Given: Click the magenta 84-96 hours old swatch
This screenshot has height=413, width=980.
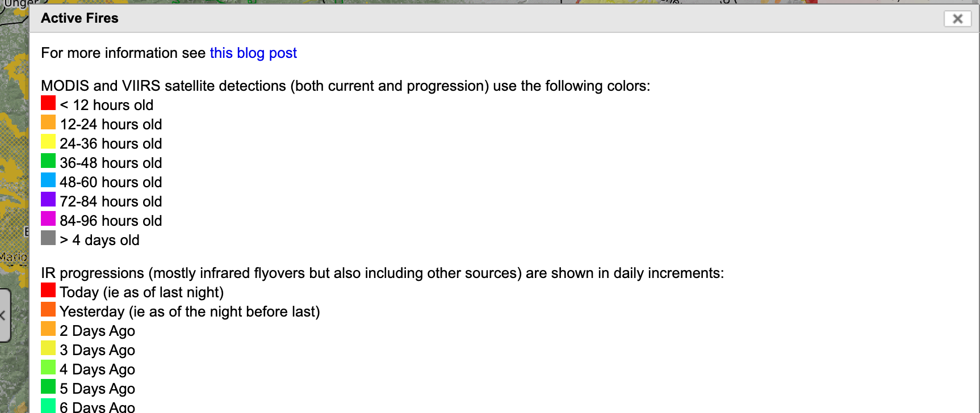Looking at the screenshot, I should coord(48,218).
